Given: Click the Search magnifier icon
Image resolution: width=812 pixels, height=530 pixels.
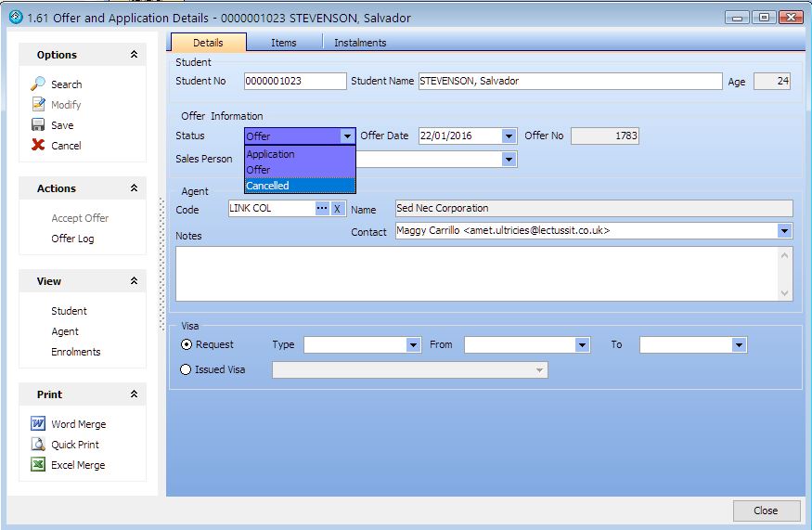Looking at the screenshot, I should pos(38,84).
